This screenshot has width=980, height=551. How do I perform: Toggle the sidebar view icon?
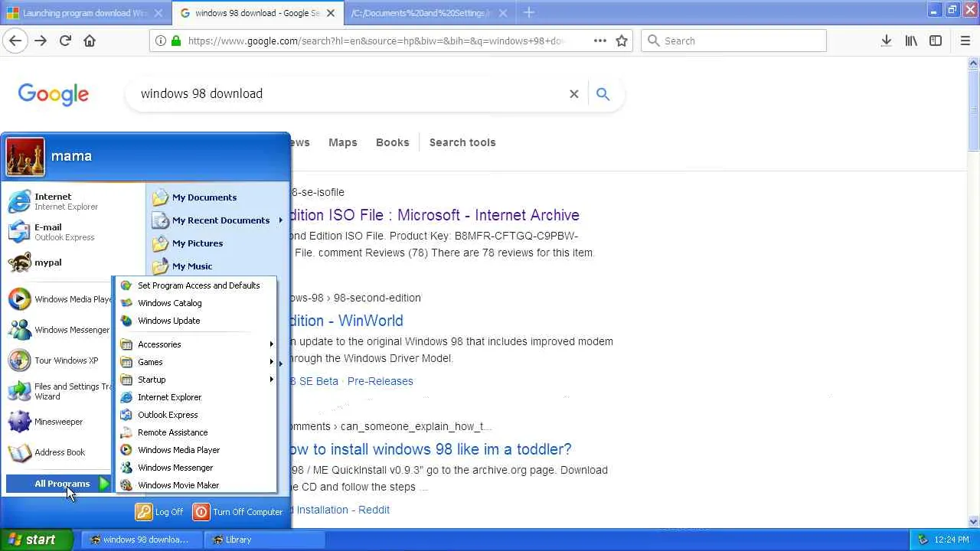936,41
